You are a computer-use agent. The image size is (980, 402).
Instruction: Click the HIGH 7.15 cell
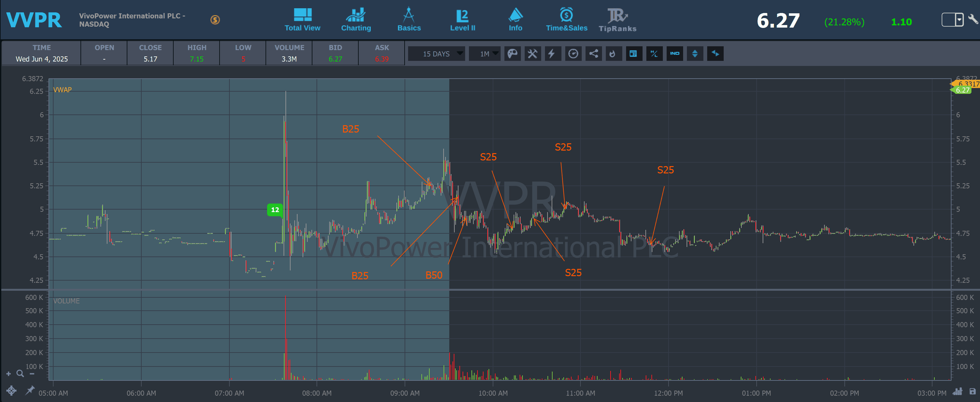[197, 53]
